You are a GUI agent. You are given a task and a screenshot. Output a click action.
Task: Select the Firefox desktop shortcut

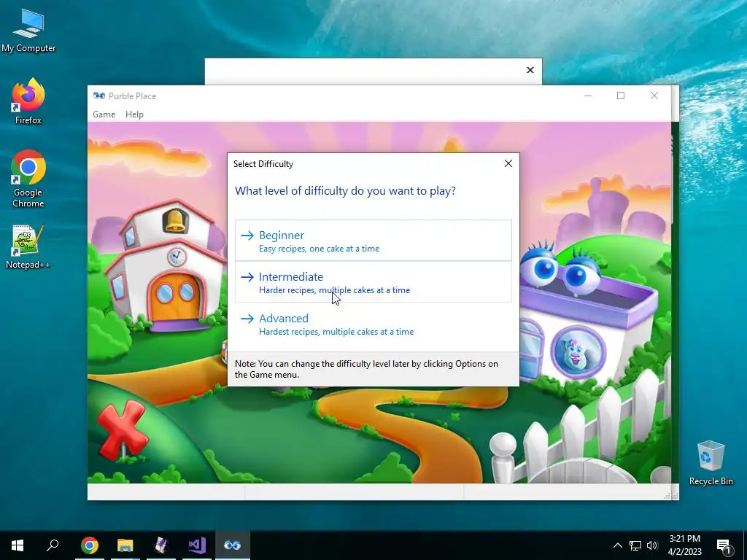[28, 101]
